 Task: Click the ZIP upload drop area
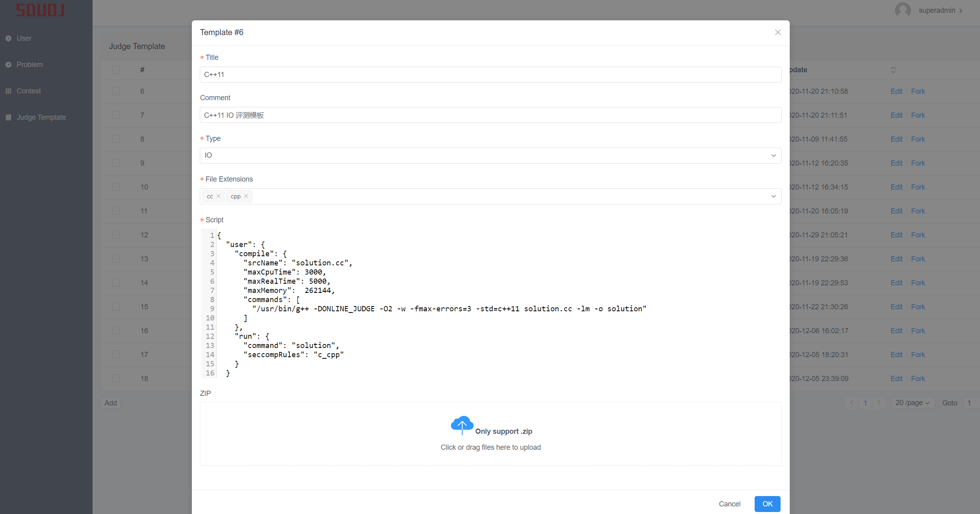point(490,434)
